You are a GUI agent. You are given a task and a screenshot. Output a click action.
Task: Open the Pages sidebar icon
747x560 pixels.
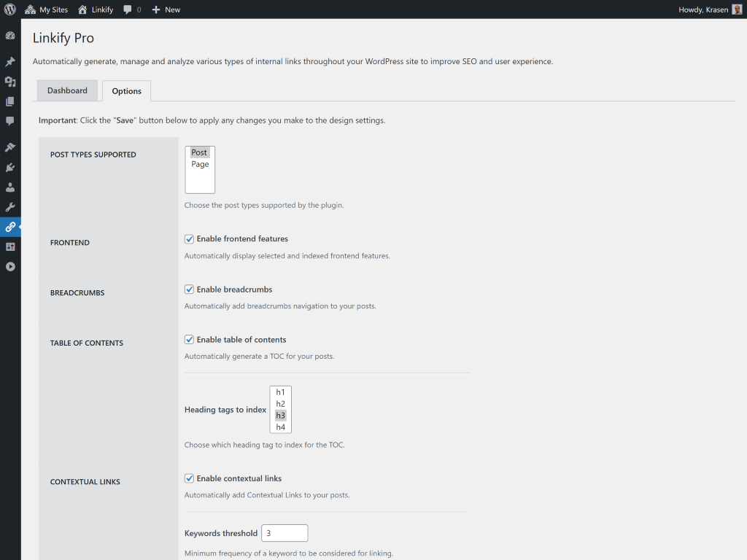pos(10,101)
